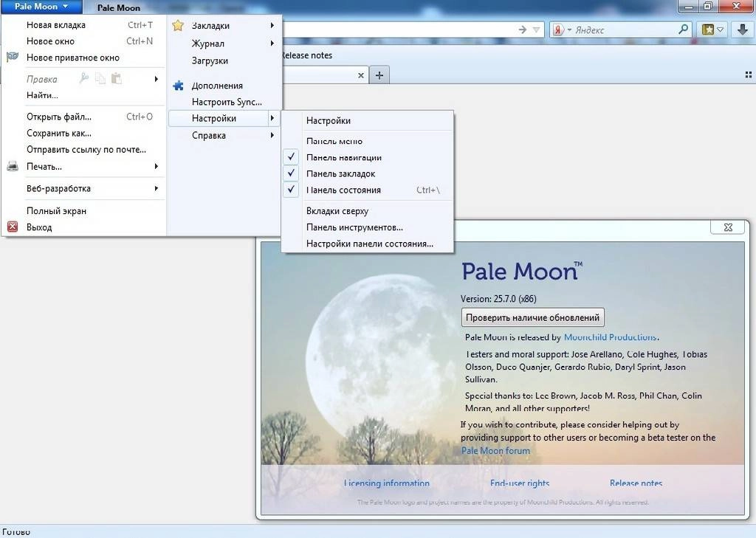Close the About Pale Moon dialog

[728, 227]
